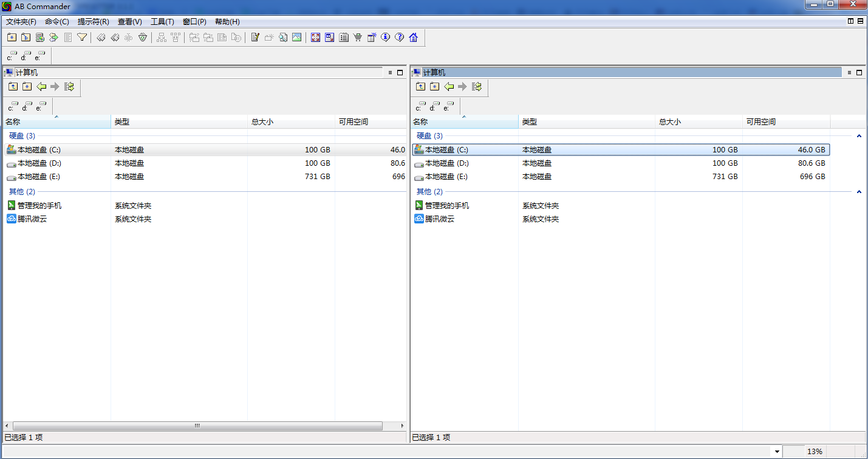This screenshot has height=459, width=868.
Task: Go up one folder in right panel
Action: pyautogui.click(x=420, y=87)
